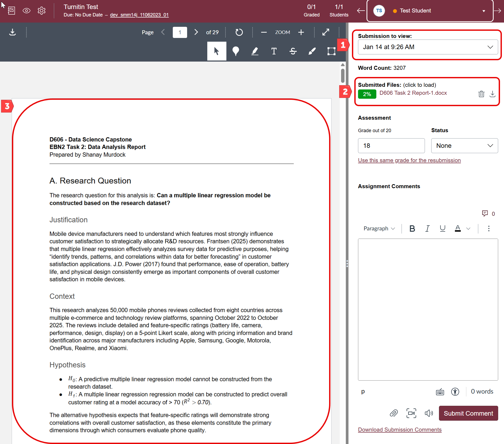Viewport: 504px width, 444px height.
Task: Toggle bold formatting in comment editor
Action: [412, 228]
